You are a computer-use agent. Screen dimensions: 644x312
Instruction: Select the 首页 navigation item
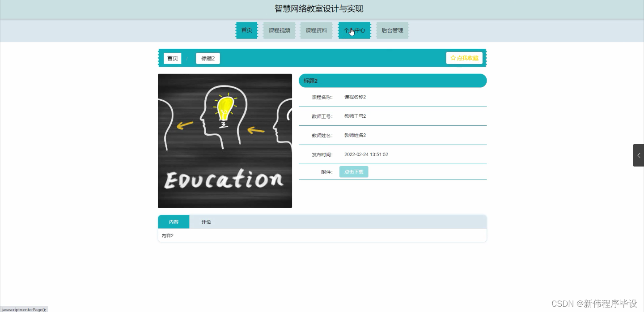click(246, 30)
